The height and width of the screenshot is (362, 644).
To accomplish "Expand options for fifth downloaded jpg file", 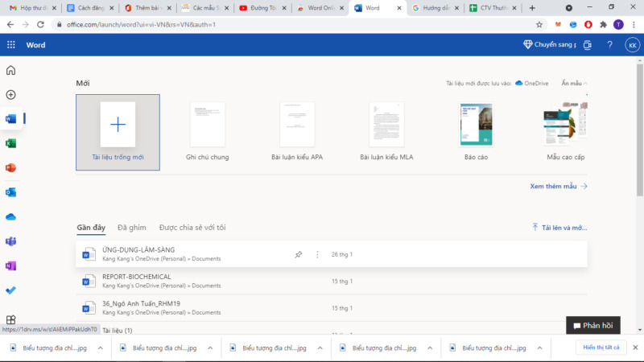I will coord(539,348).
